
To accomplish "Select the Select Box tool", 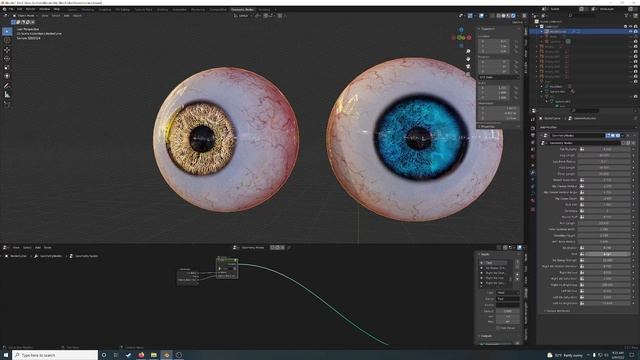I will (x=7, y=31).
